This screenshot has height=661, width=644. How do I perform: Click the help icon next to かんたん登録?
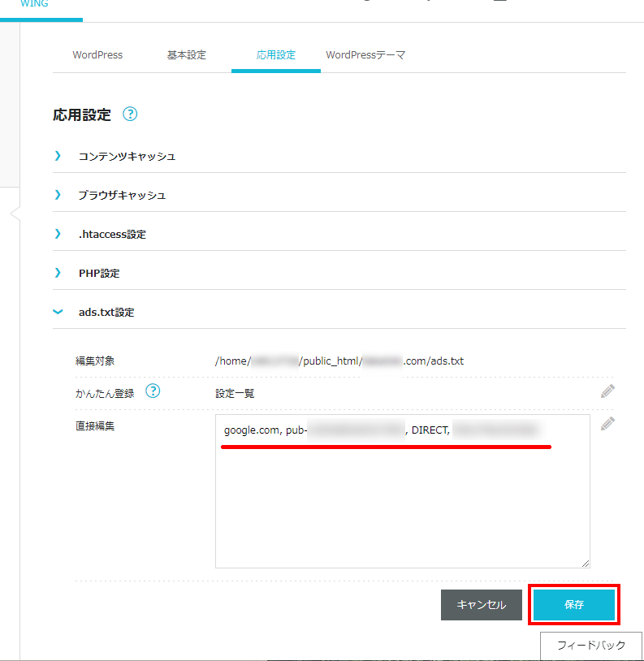click(x=152, y=391)
